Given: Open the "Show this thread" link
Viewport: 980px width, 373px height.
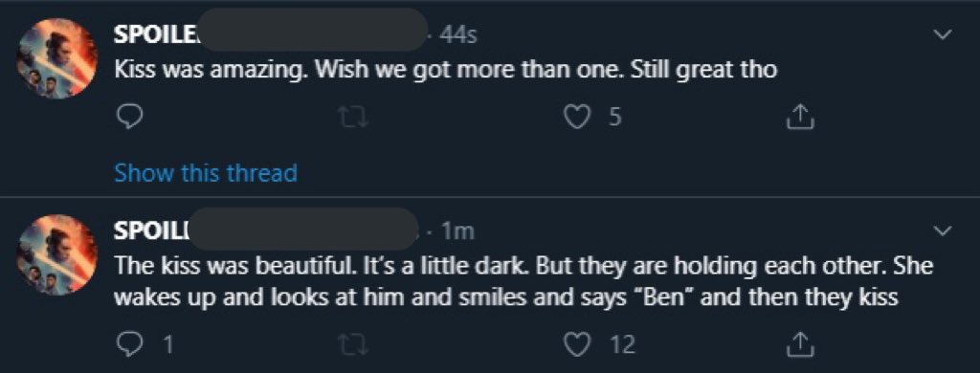Looking at the screenshot, I should point(206,172).
